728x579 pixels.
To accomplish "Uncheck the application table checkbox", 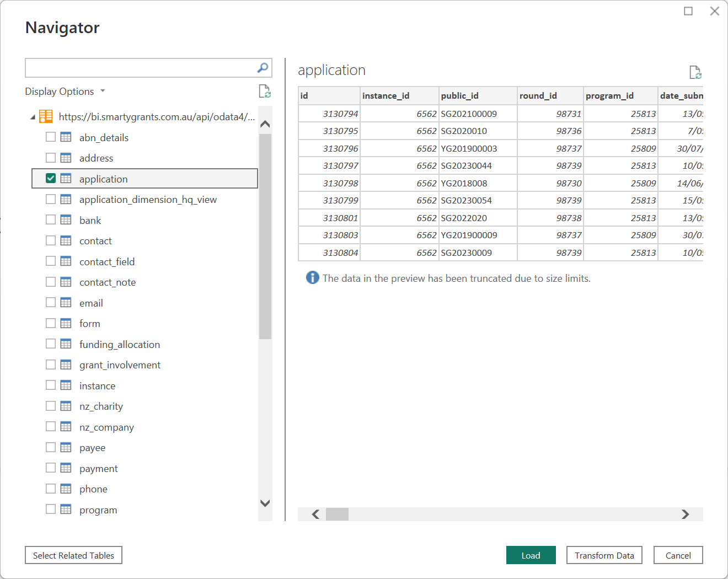I will click(51, 179).
